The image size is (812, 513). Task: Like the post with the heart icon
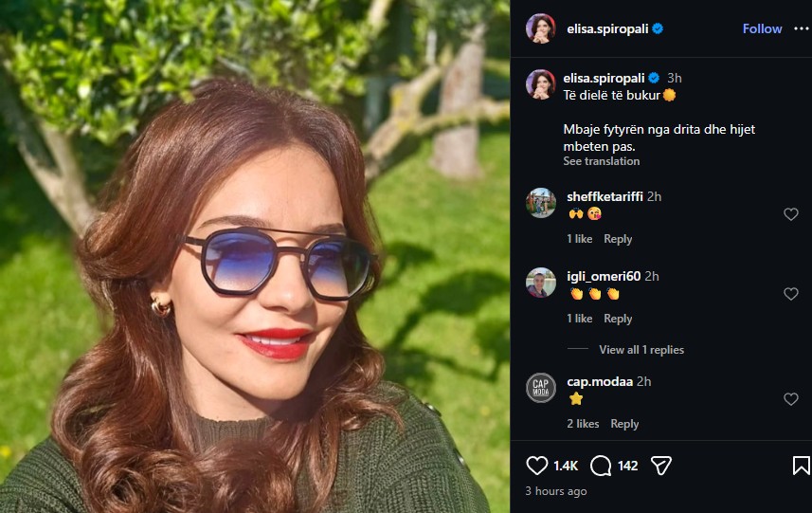click(537, 466)
